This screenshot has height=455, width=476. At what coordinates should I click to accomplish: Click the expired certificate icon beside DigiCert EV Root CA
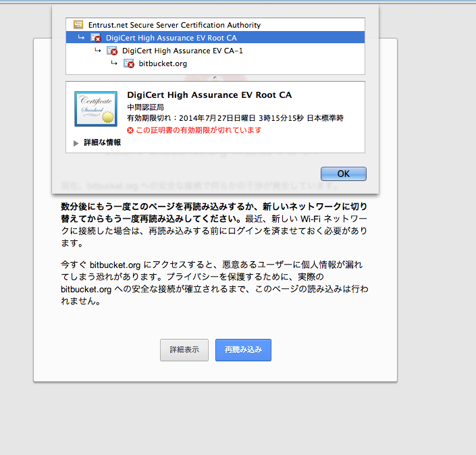pos(96,38)
